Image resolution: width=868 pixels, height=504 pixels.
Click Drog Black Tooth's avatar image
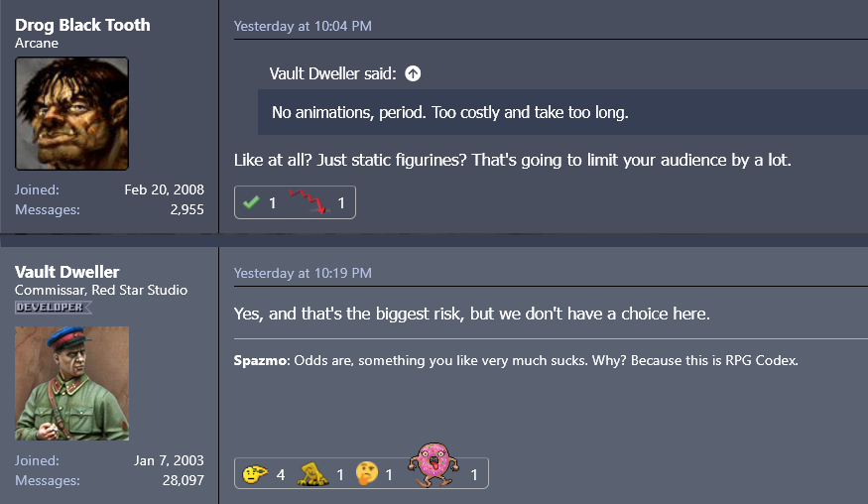(x=71, y=113)
